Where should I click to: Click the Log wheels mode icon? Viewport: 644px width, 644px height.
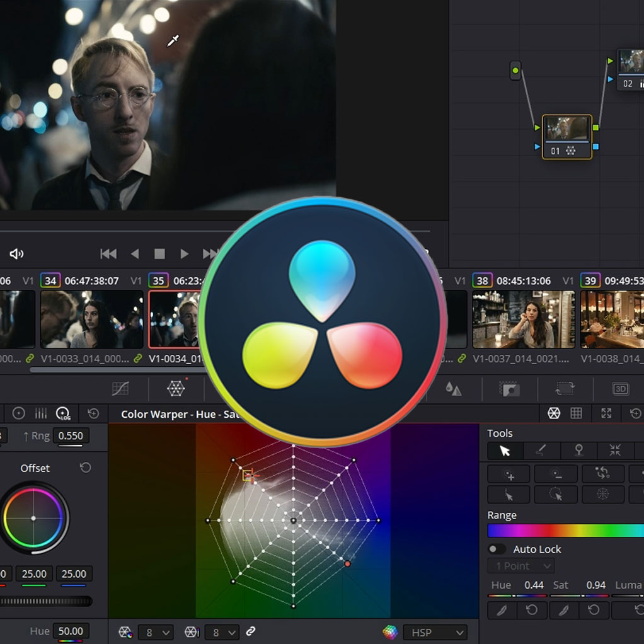[63, 413]
